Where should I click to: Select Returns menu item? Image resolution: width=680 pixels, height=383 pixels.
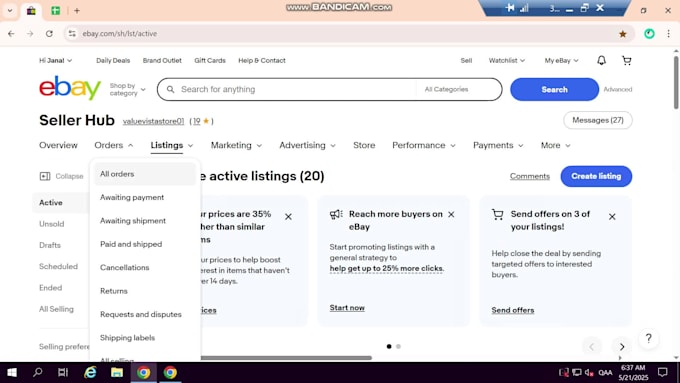click(x=145, y=291)
